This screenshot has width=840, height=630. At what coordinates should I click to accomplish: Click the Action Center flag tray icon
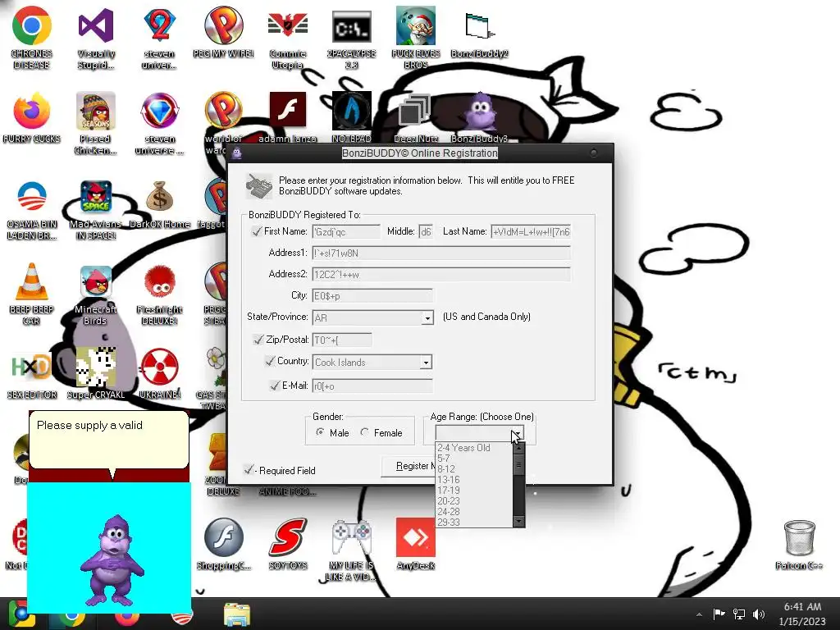pos(719,614)
